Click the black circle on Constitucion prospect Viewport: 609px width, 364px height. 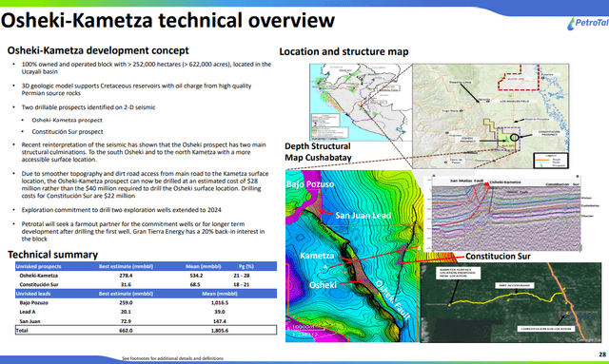[x=514, y=137]
